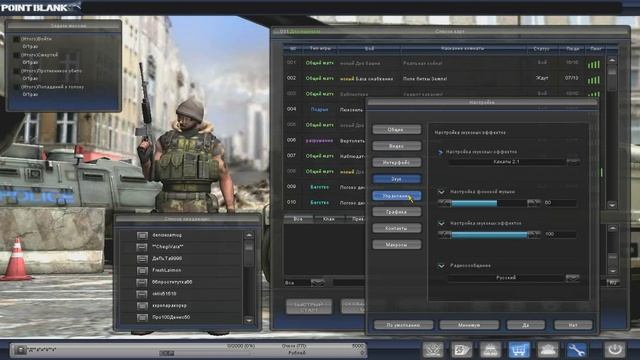Click the 'Название комнаты' column header

[x=462, y=49]
